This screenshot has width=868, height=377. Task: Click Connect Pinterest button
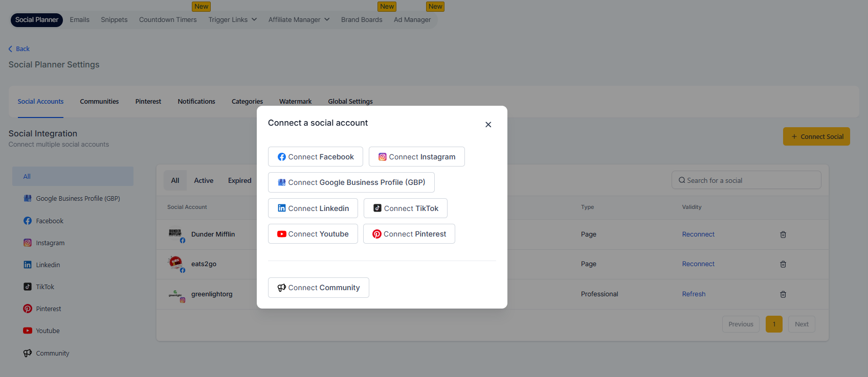pos(409,234)
